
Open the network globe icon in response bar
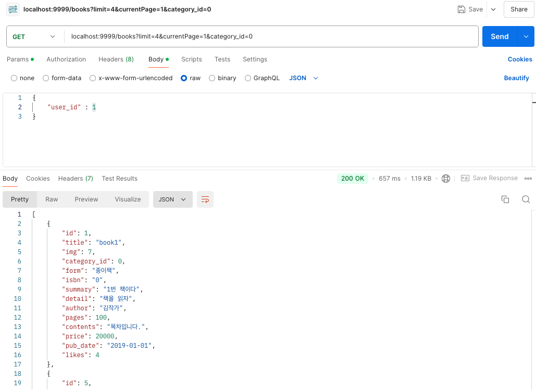coord(446,179)
